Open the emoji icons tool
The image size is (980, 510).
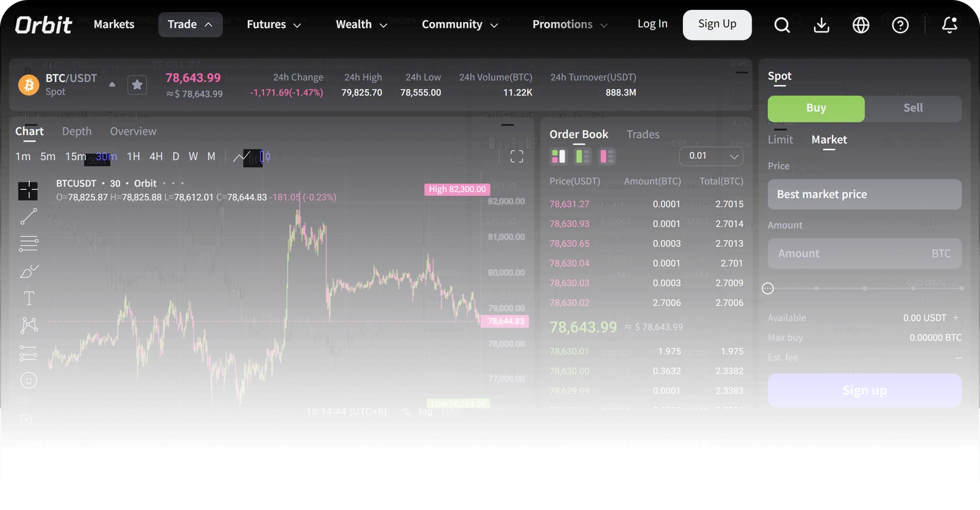coord(29,381)
